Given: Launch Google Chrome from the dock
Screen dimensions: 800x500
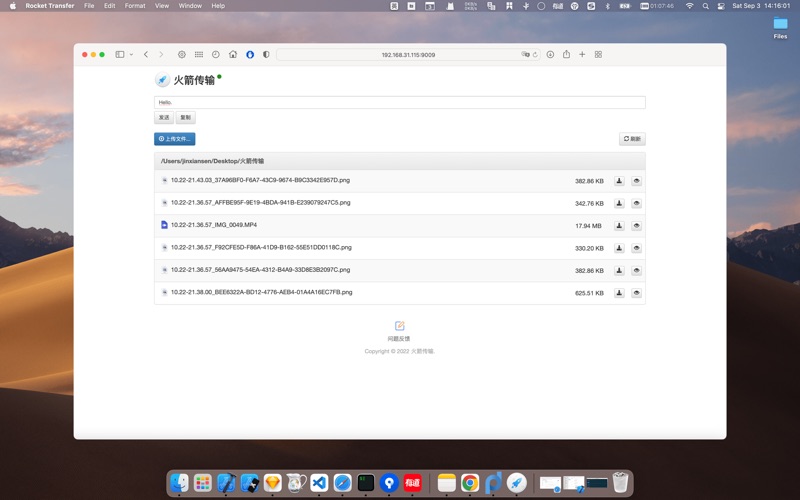Looking at the screenshot, I should 470,482.
